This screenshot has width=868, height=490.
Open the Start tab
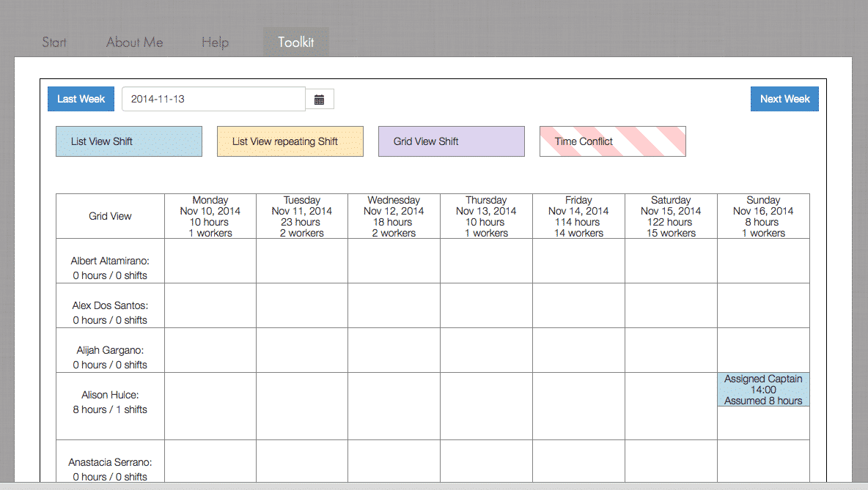point(54,42)
